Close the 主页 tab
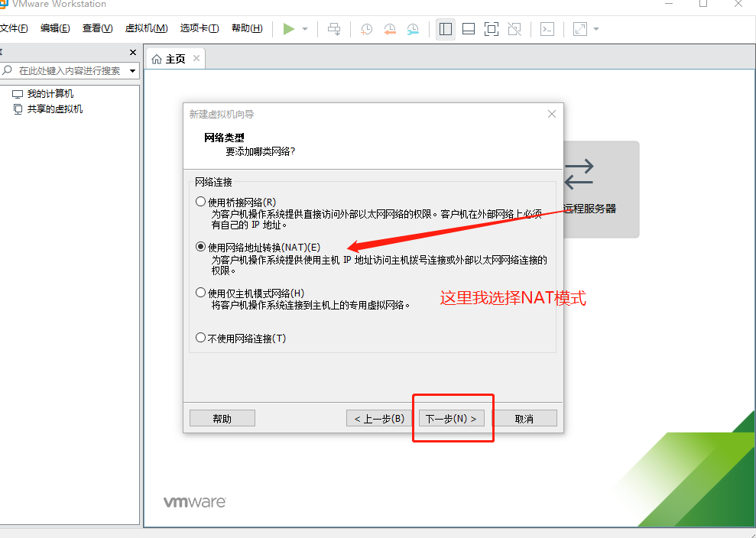The image size is (756, 538). pos(196,58)
